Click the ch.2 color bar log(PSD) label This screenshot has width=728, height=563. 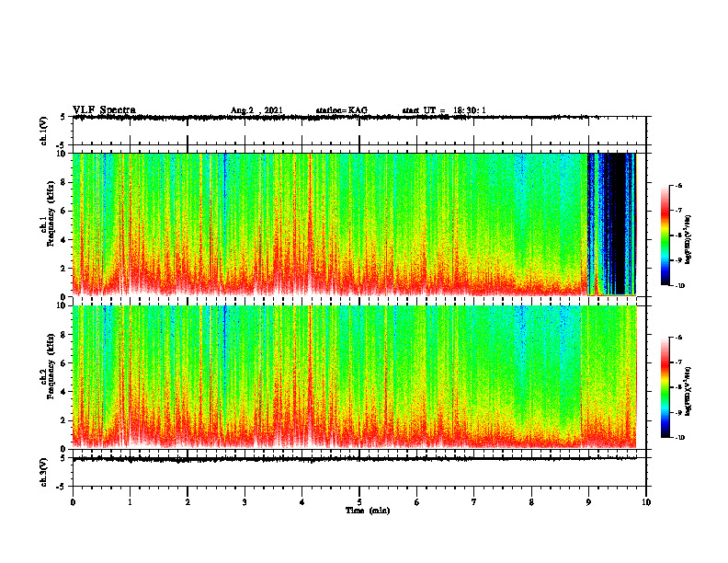pos(688,391)
